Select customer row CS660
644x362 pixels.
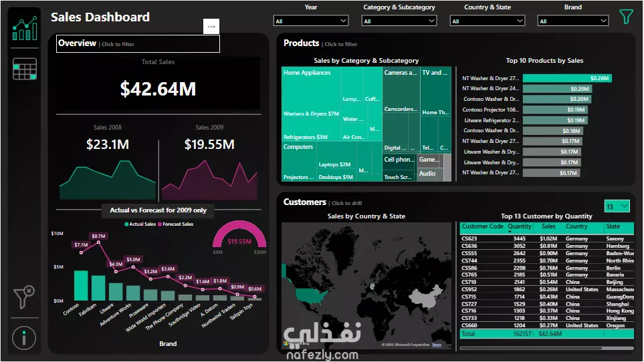pos(547,325)
